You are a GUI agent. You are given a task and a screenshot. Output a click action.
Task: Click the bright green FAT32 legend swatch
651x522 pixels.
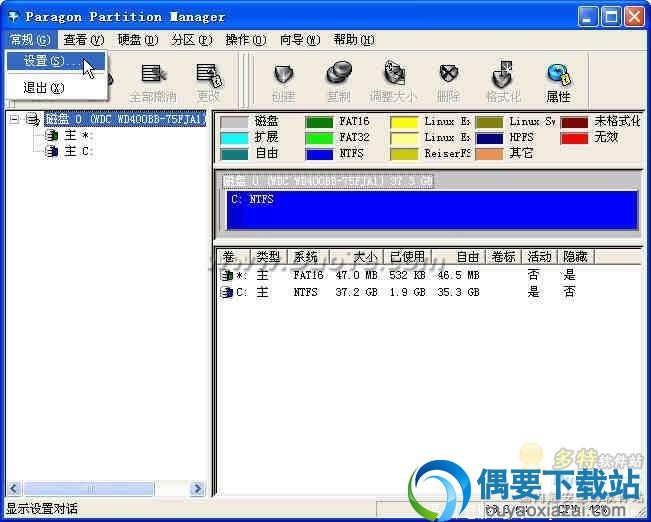(x=319, y=138)
